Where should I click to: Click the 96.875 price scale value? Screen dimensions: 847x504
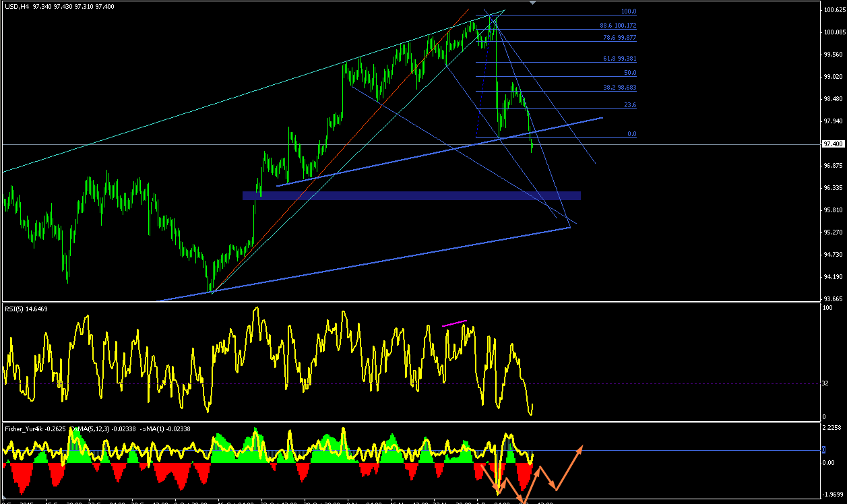(x=833, y=166)
